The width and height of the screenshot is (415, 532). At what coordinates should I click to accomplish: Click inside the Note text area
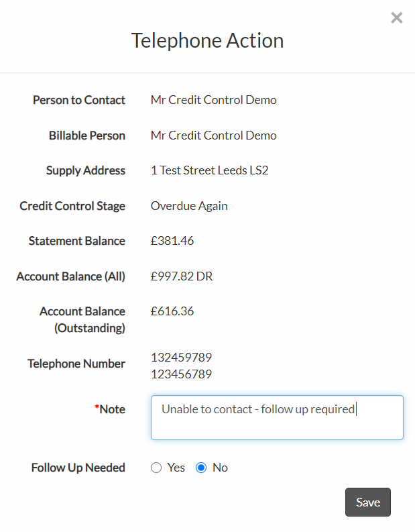click(x=277, y=417)
